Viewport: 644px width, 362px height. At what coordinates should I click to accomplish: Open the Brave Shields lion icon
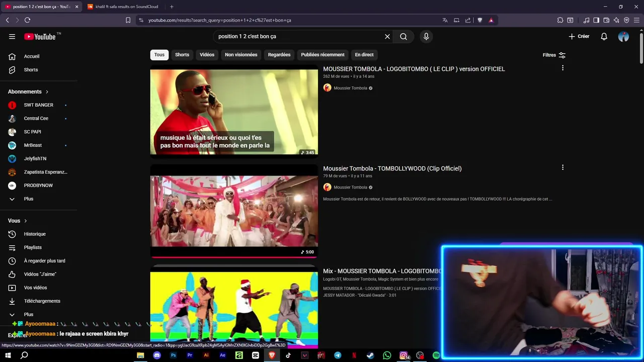point(479,20)
